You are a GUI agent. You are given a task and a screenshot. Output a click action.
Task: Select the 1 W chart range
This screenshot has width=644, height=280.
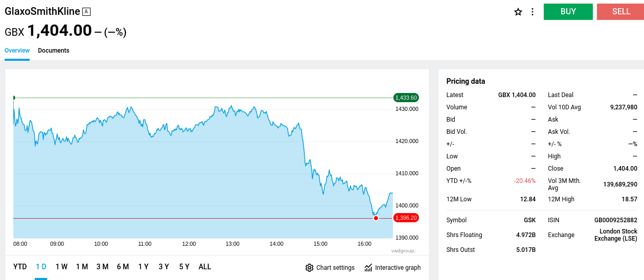(x=61, y=267)
